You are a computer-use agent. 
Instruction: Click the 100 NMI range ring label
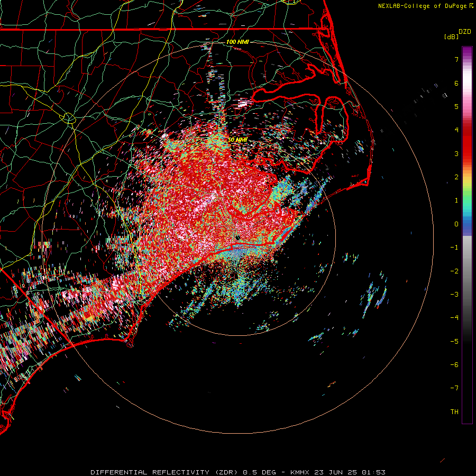tap(237, 42)
